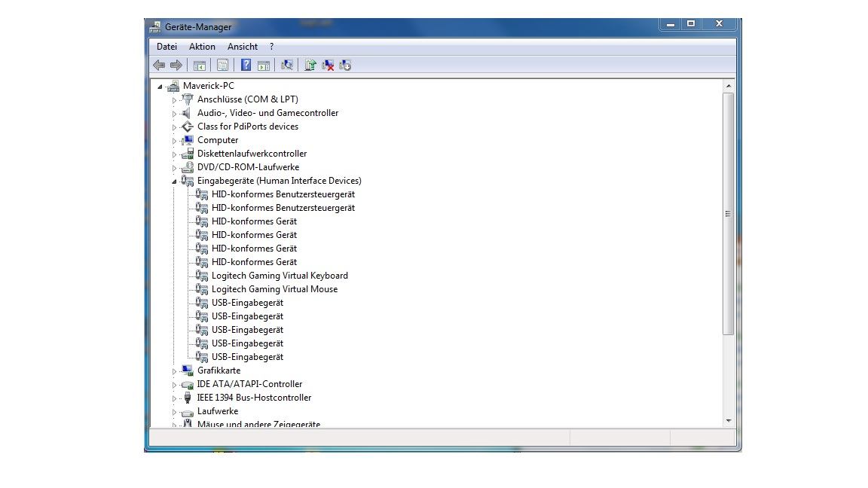Expand the Grafikkarte category

[174, 371]
